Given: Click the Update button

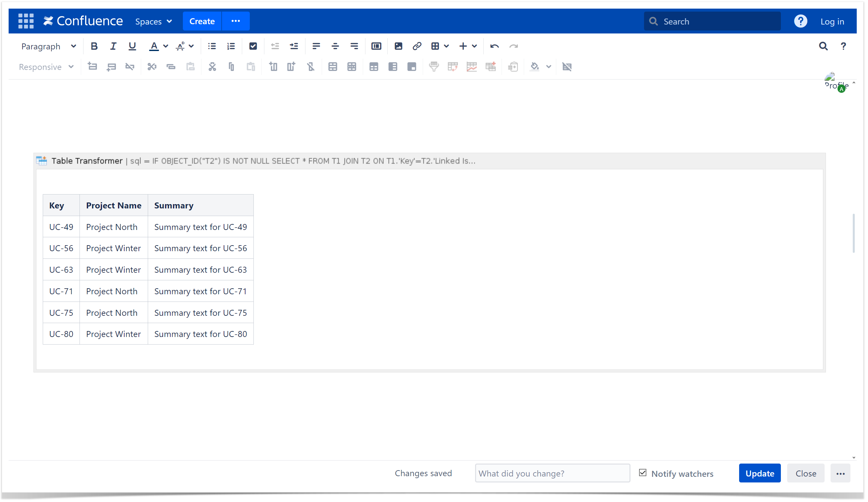Looking at the screenshot, I should tap(759, 473).
